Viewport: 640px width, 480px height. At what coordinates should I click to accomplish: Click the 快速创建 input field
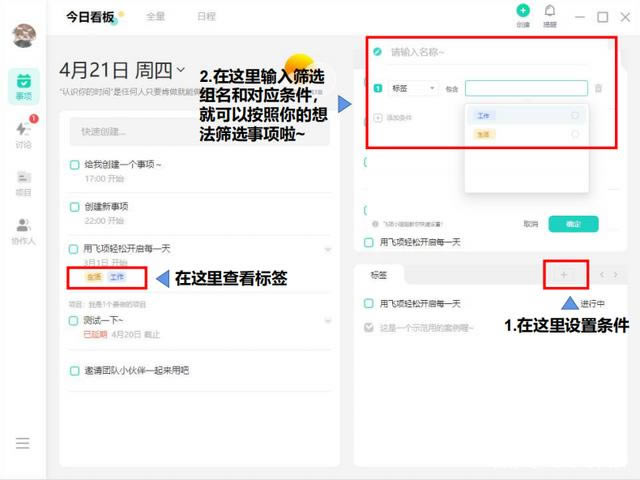pyautogui.click(x=199, y=131)
